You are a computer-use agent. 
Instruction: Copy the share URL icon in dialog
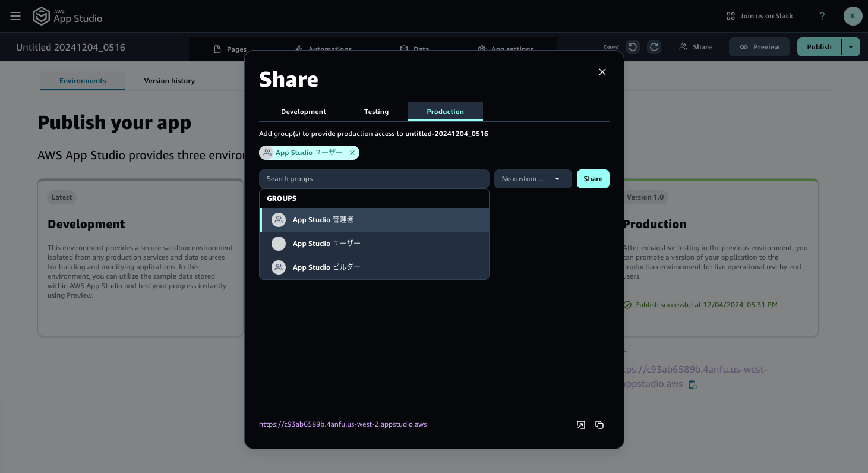tap(599, 425)
